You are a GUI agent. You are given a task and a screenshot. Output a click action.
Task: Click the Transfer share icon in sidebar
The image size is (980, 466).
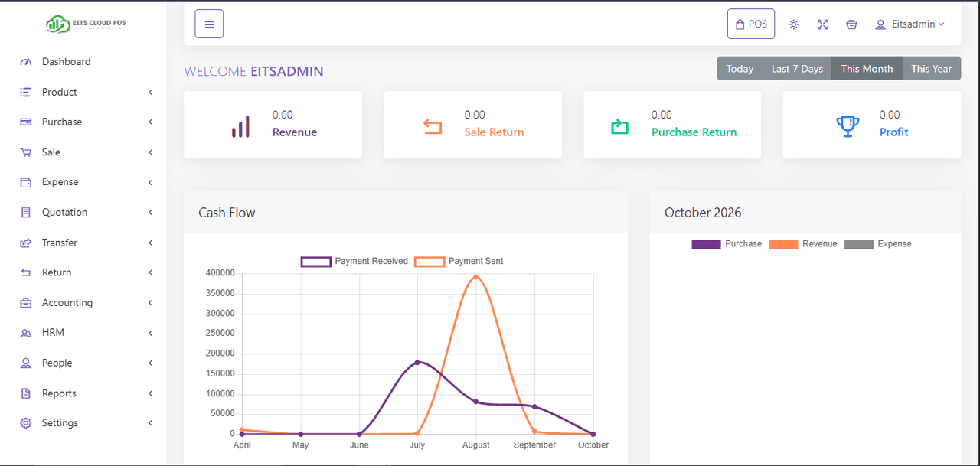pos(26,243)
